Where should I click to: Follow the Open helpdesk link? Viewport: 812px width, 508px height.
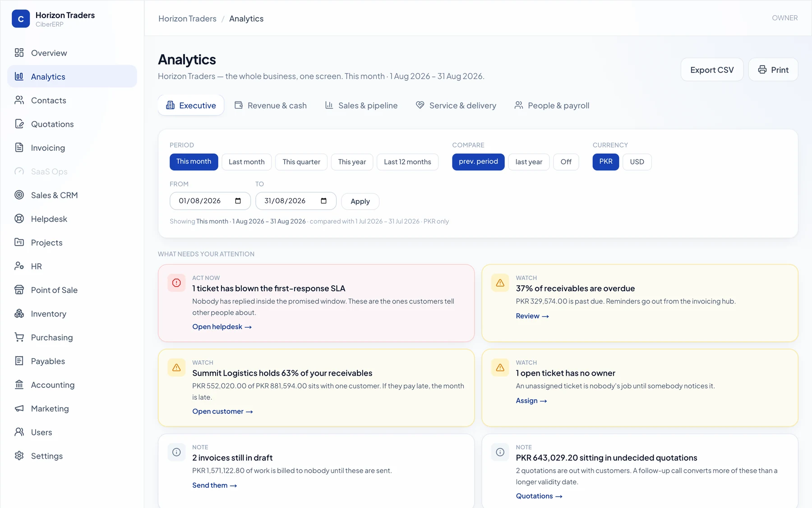pos(222,326)
